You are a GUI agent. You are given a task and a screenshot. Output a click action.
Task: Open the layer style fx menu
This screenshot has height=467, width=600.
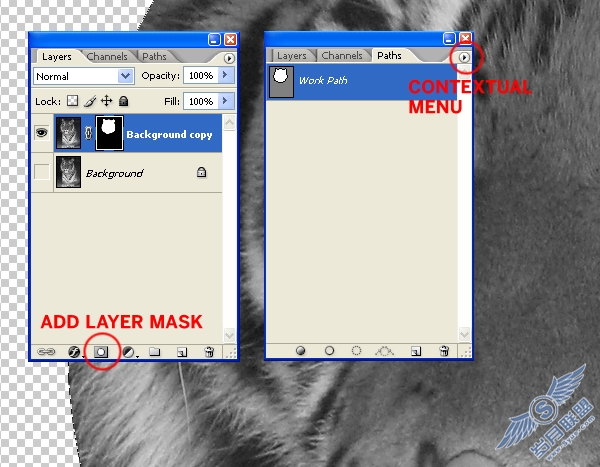coord(74,351)
